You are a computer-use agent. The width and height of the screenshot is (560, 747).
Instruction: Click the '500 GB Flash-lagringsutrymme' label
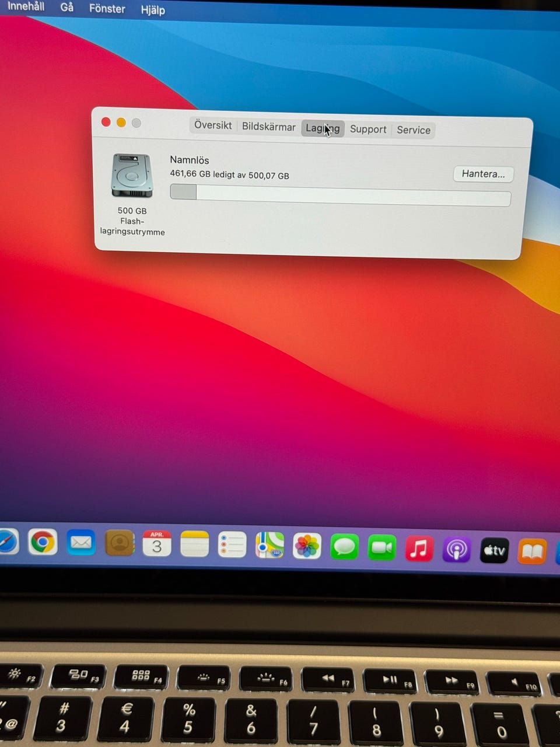coord(132,221)
